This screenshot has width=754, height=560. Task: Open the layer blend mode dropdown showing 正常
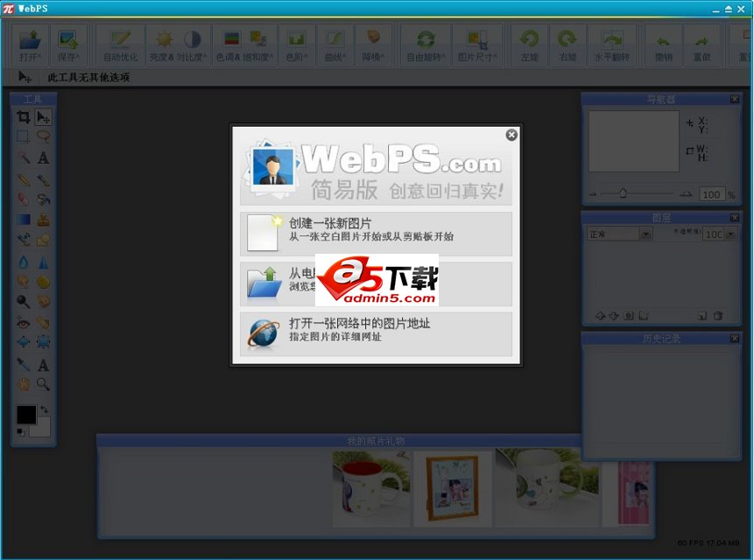pos(646,234)
